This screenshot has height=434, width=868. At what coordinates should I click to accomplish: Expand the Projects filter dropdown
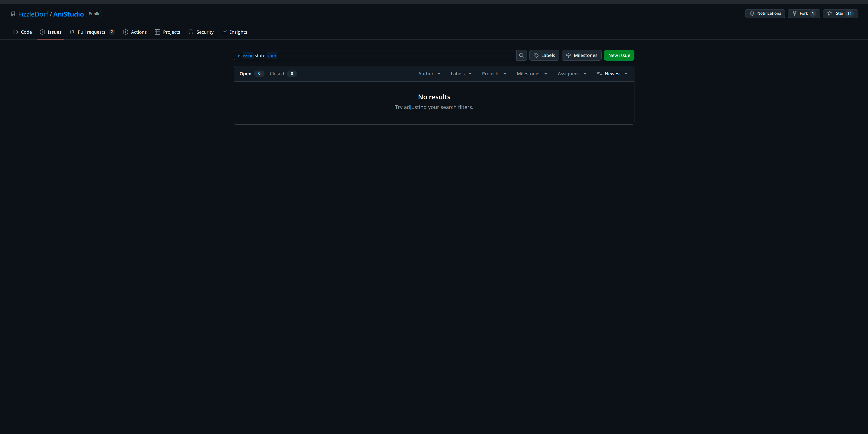click(494, 74)
